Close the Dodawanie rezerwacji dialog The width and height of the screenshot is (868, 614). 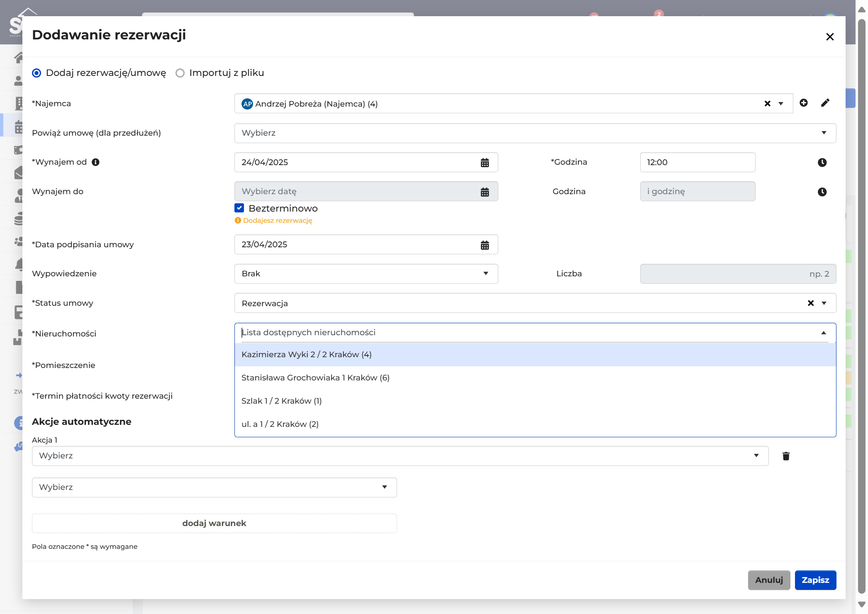[x=830, y=37]
